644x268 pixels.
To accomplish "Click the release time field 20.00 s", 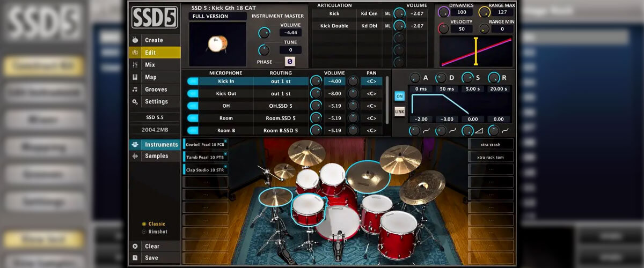I will [x=499, y=89].
